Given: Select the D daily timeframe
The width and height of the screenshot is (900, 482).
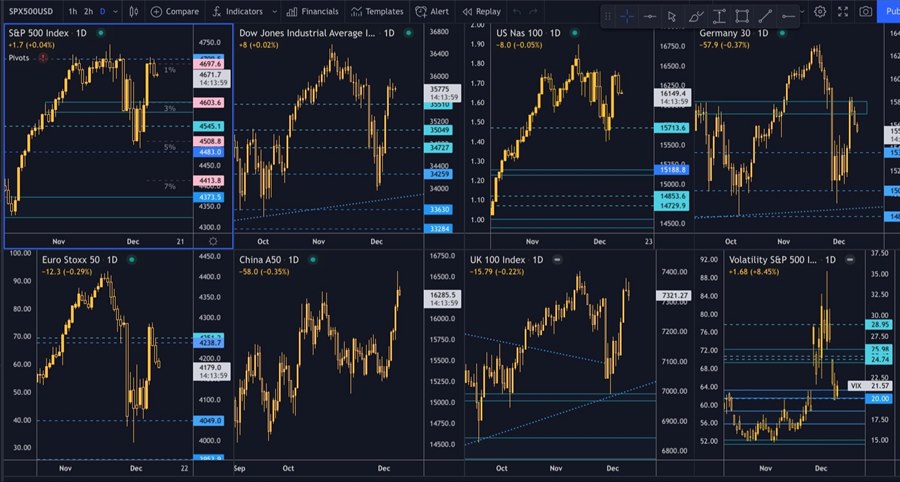Looking at the screenshot, I should coord(103,11).
